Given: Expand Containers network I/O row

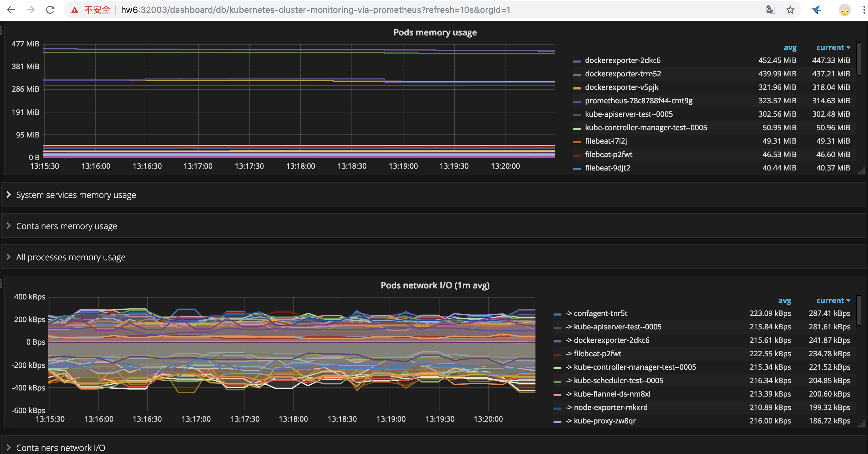Looking at the screenshot, I should 433,447.
